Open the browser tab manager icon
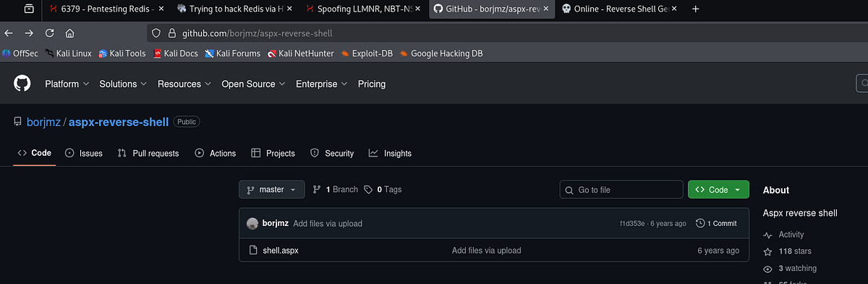The image size is (868, 284). point(29,9)
